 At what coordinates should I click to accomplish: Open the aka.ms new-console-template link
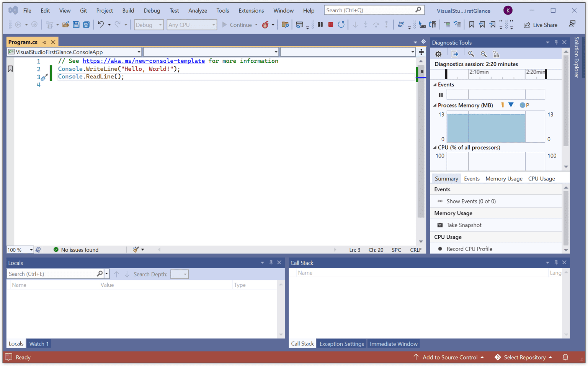(x=144, y=60)
